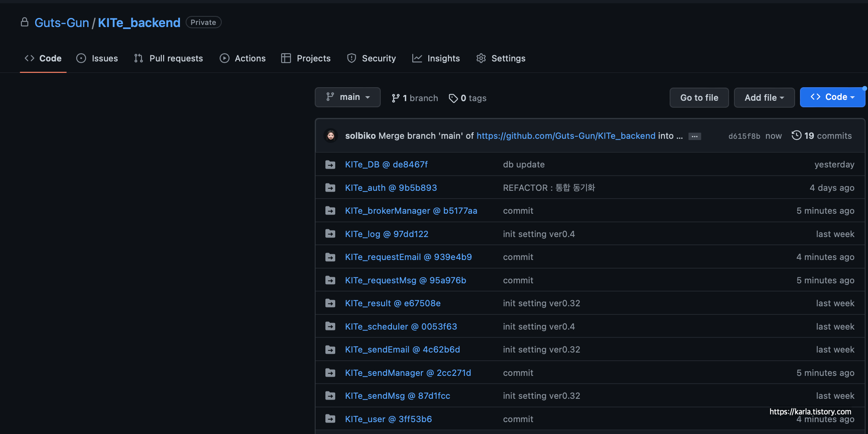Image resolution: width=868 pixels, height=434 pixels.
Task: Expand the commit message ellipsis button
Action: (x=695, y=136)
